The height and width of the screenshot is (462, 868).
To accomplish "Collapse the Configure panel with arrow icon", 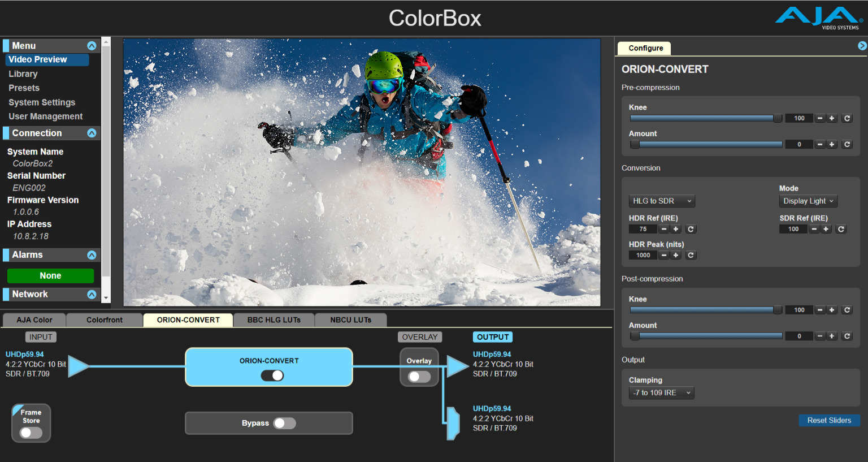I will pos(862,46).
